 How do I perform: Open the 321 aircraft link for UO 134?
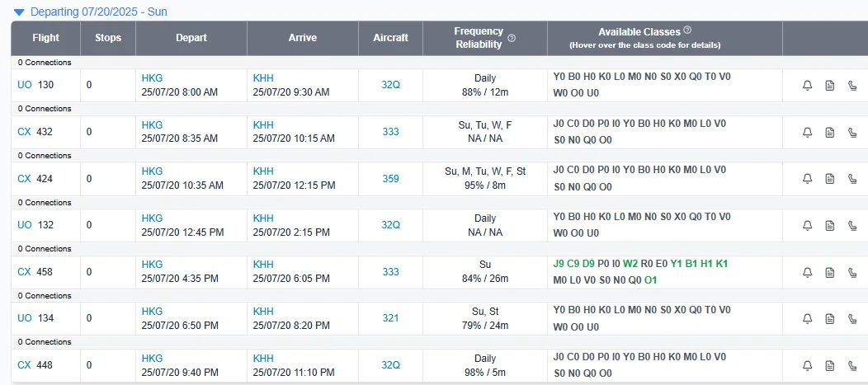pyautogui.click(x=390, y=318)
